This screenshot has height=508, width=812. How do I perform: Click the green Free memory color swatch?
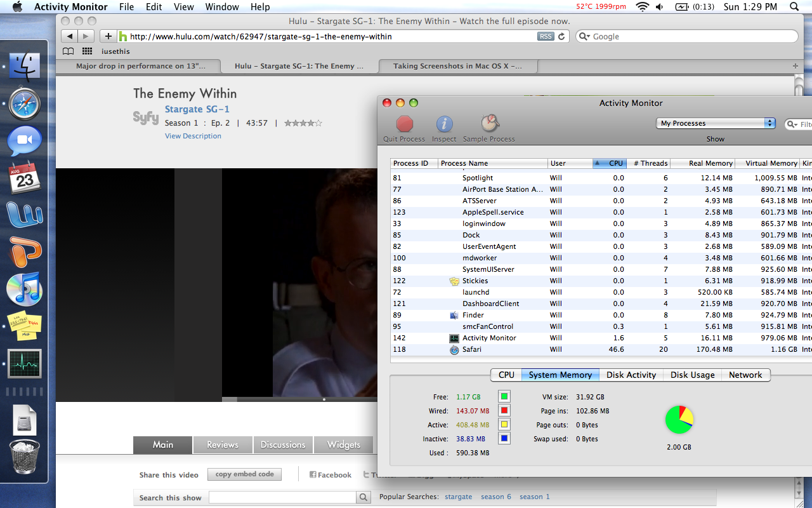tap(504, 397)
